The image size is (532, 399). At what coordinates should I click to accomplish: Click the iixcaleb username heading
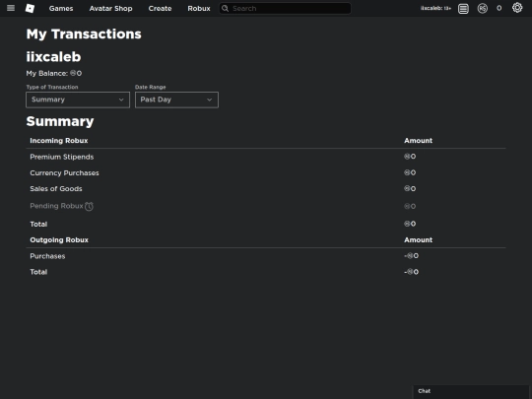tap(53, 57)
